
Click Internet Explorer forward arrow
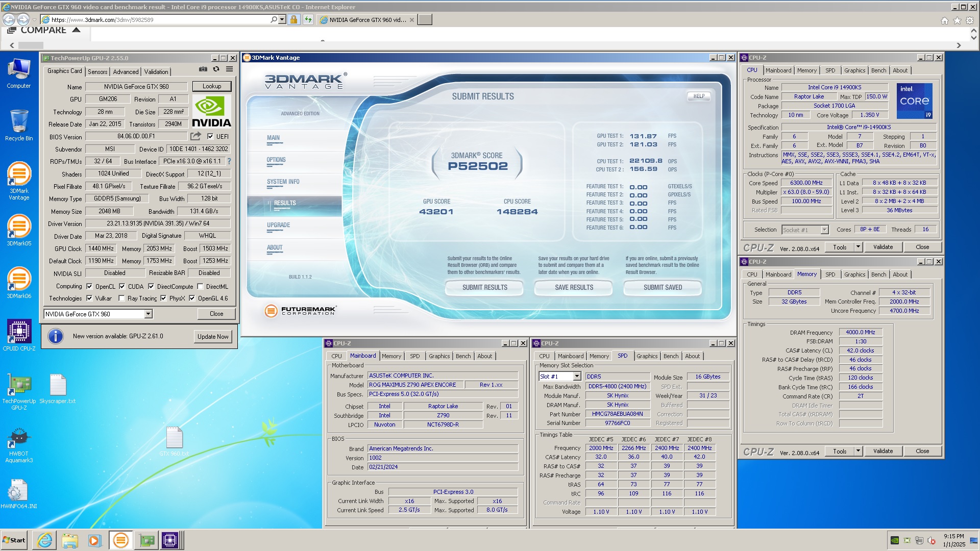[x=23, y=19]
